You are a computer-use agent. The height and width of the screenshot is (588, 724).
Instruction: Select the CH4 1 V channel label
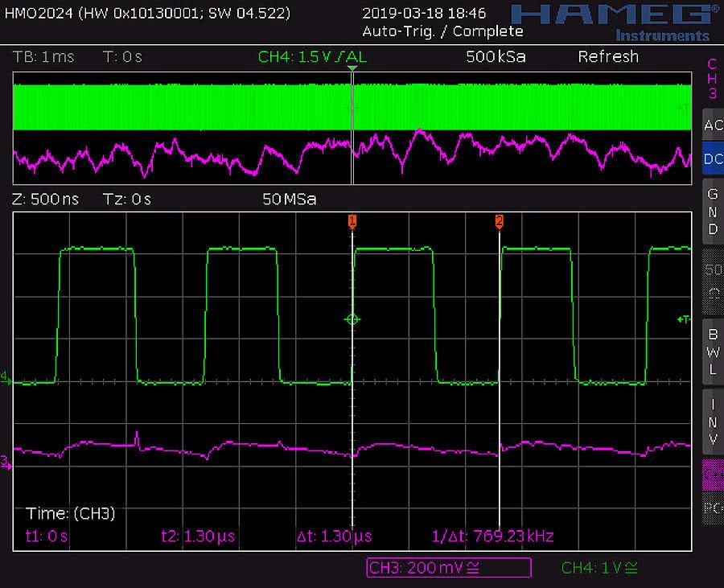coord(599,569)
